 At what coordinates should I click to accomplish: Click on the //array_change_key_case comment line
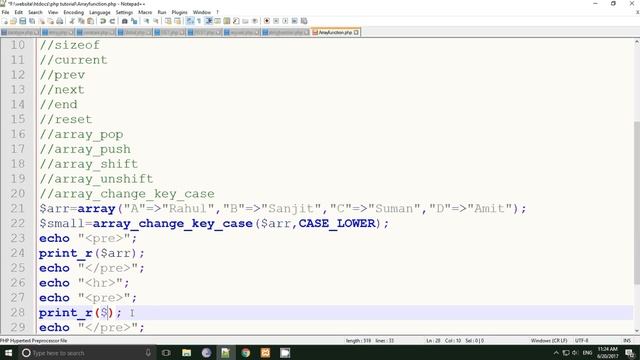click(127, 194)
